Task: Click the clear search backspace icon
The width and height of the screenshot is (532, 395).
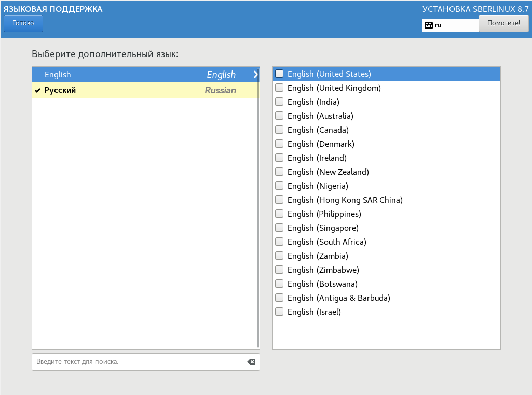Action: pyautogui.click(x=252, y=362)
